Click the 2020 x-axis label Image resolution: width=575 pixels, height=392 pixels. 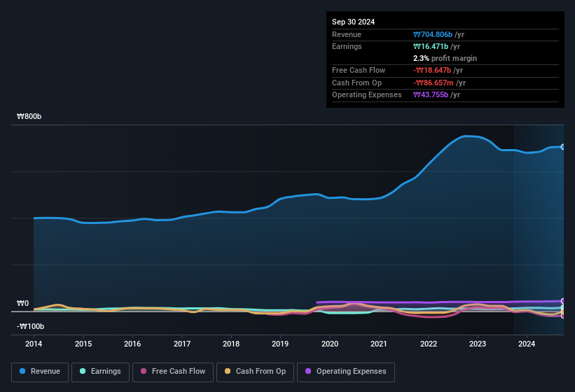330,344
